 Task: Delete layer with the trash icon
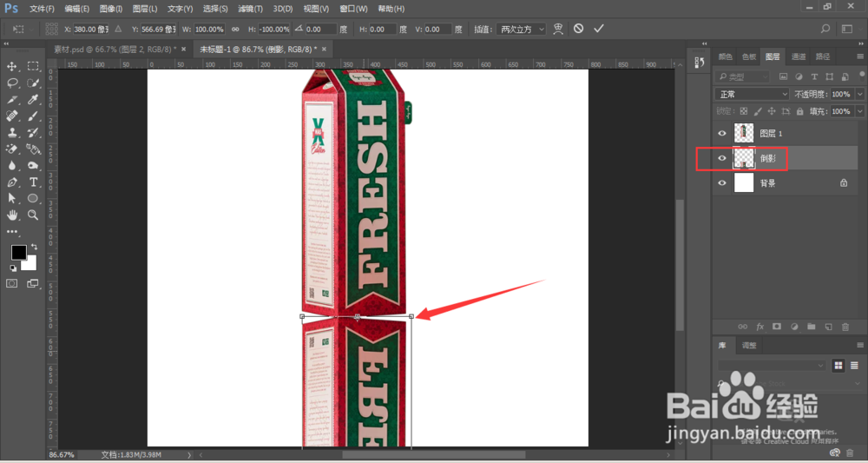coord(845,327)
